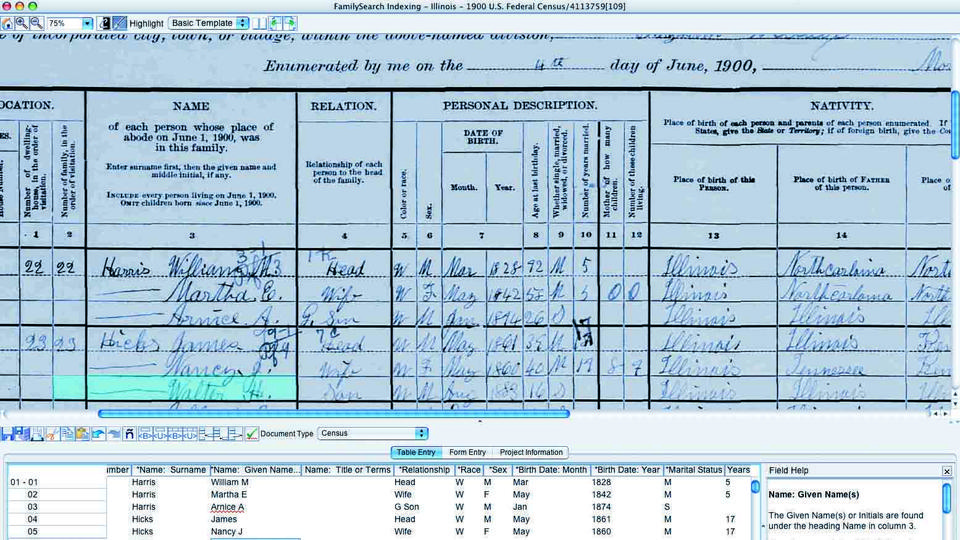Image resolution: width=960 pixels, height=540 pixels.
Task: Click the home icon in image toolbar
Action: point(6,22)
